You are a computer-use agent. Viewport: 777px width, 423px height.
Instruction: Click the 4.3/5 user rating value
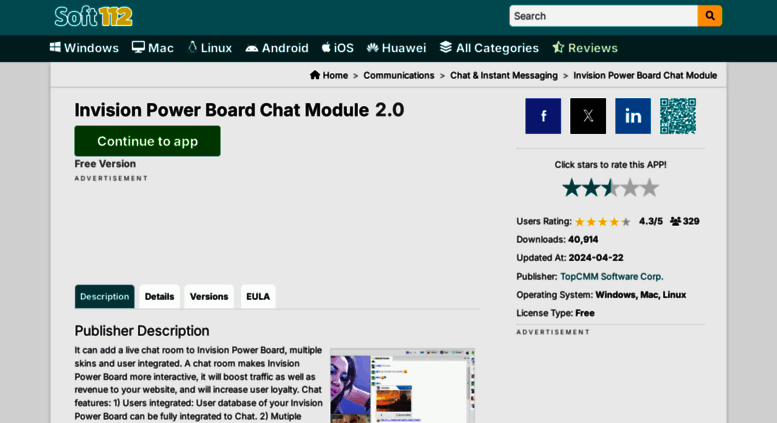651,221
